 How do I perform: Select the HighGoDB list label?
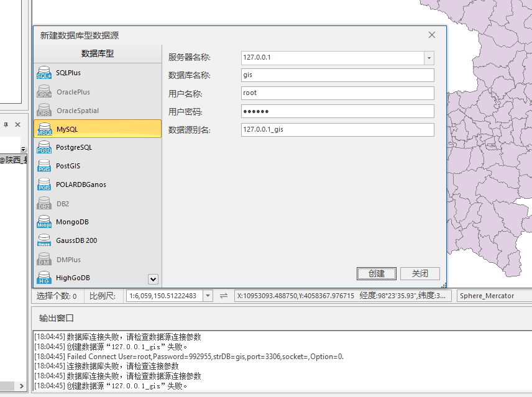click(73, 278)
